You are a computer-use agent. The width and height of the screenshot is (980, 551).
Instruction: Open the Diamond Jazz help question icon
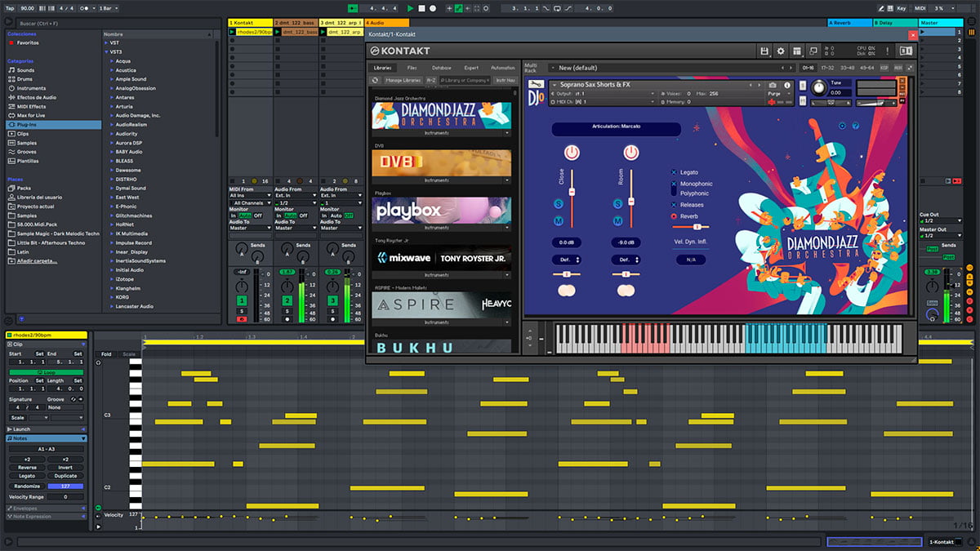856,126
